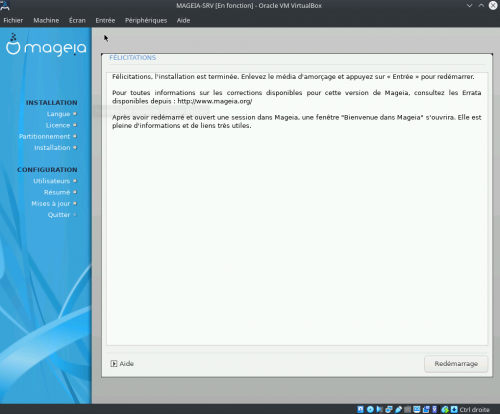Click the Ctrl droite host key label
This screenshot has width=500, height=414.
[x=474, y=410]
